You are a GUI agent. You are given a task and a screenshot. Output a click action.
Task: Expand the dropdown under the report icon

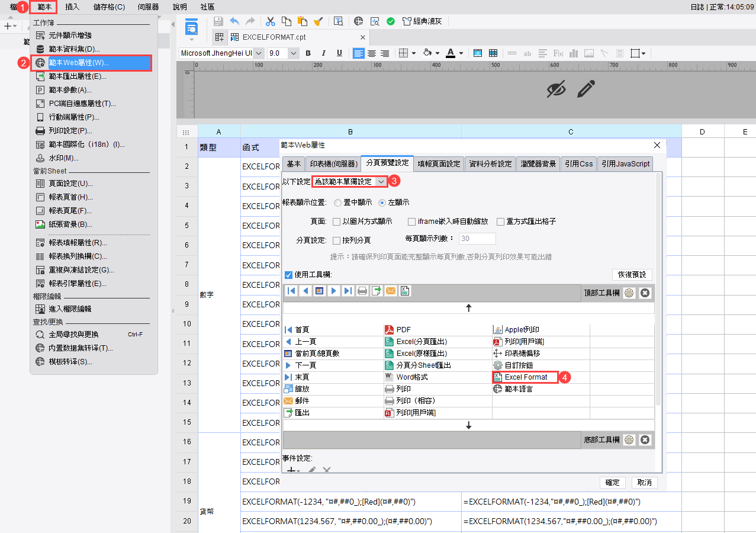(x=191, y=40)
